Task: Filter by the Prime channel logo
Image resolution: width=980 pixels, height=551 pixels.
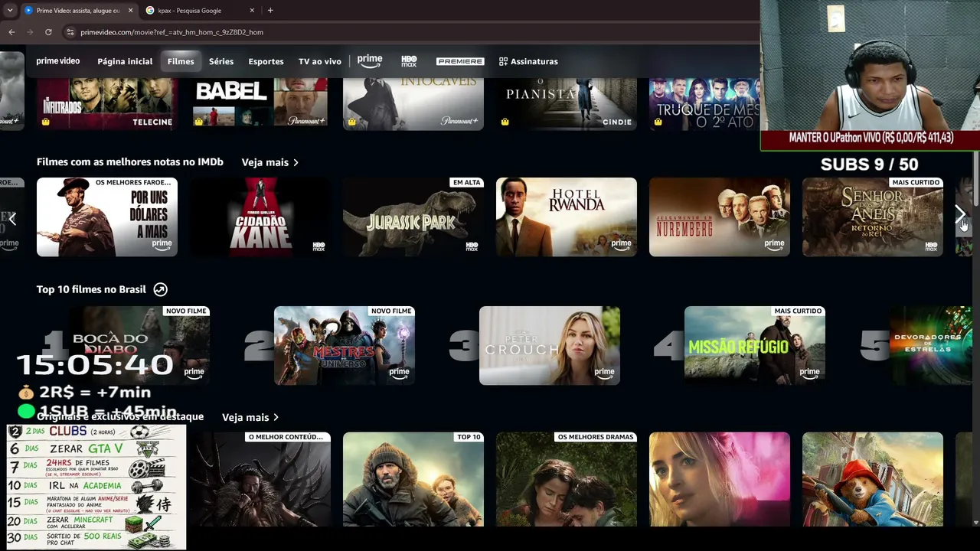Action: (x=370, y=61)
